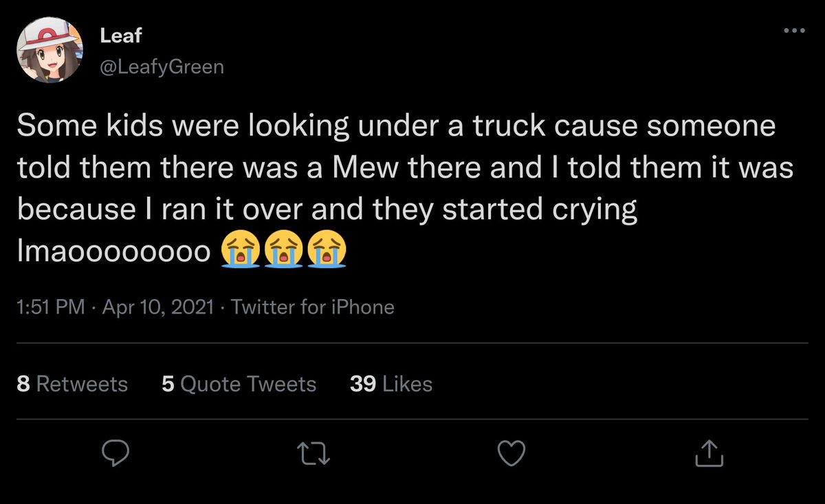Click the @LeafyGreen handle

tap(162, 67)
